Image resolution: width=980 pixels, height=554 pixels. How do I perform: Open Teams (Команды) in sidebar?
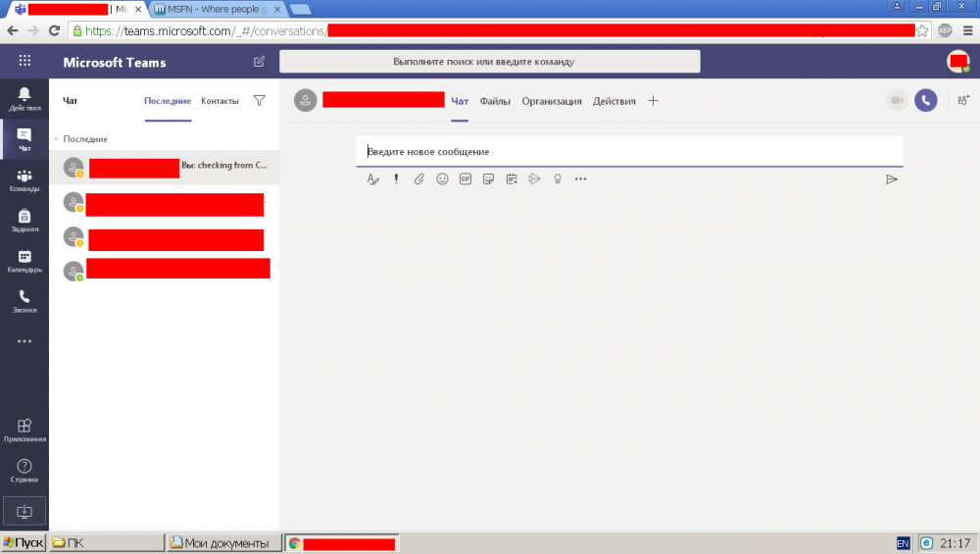point(24,180)
